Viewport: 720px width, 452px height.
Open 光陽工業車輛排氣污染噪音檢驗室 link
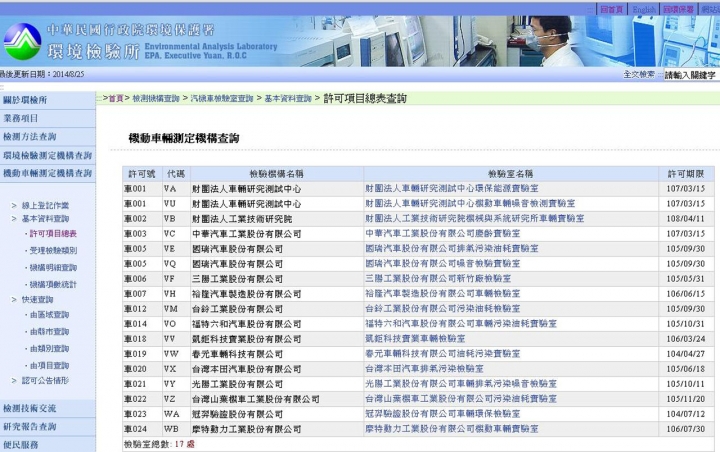pos(461,384)
